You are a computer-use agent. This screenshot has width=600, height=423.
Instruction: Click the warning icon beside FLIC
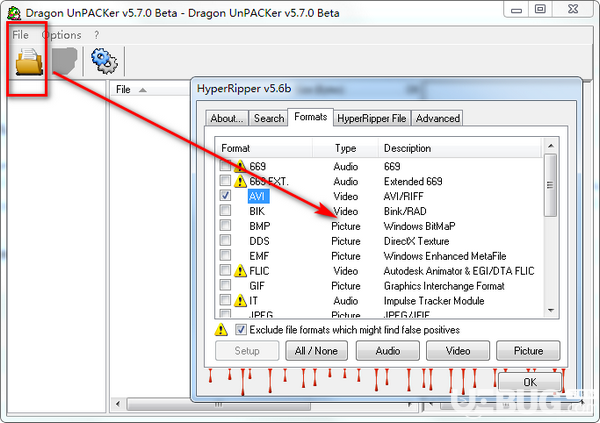pos(240,271)
